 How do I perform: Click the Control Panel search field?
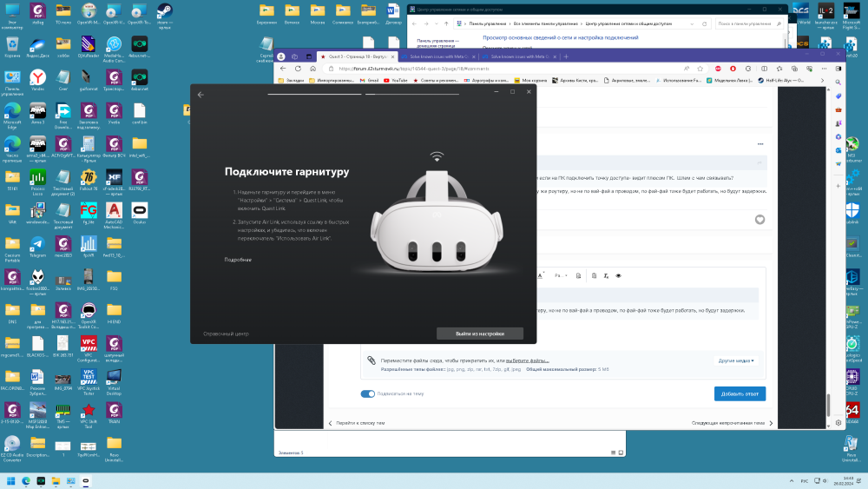(x=748, y=23)
